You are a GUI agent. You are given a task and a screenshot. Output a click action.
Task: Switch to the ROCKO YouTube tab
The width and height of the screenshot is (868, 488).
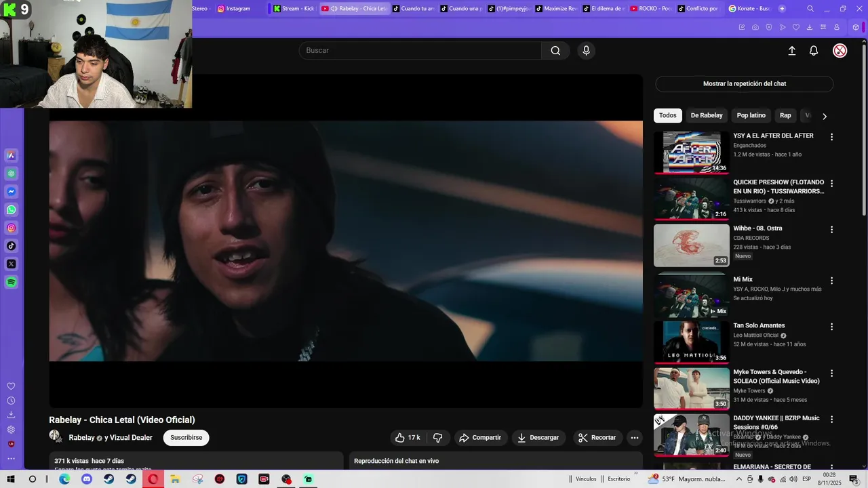(x=652, y=9)
